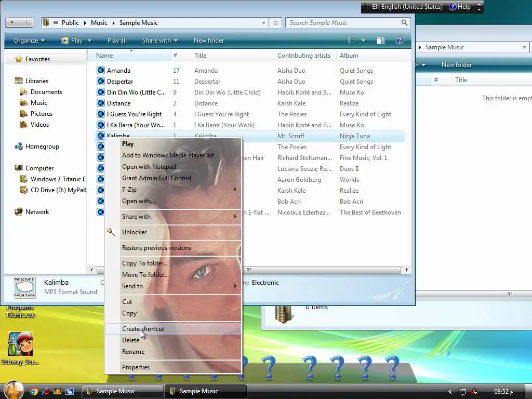Click the language bar EN English
Screen dimensions: 532x399
click(407, 7)
